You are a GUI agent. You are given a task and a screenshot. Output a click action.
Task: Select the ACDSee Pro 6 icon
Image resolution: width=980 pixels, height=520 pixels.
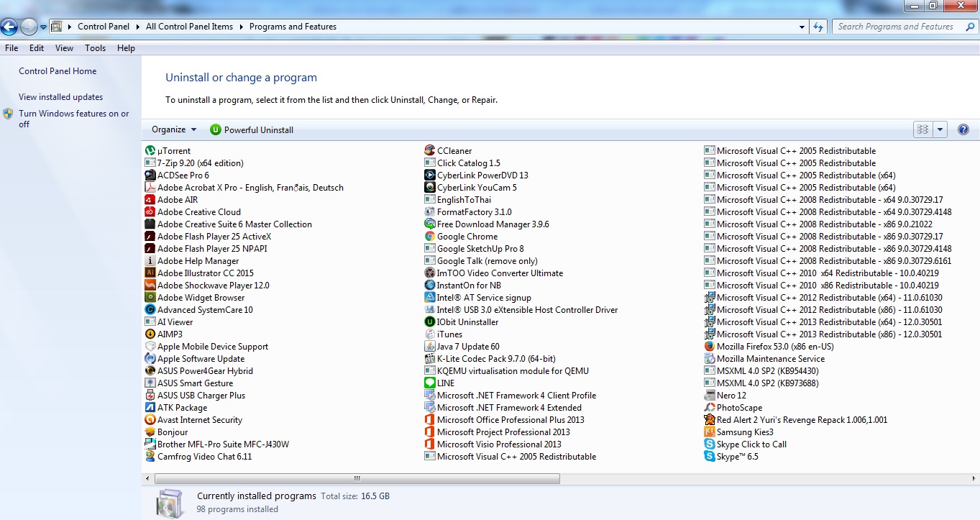click(x=150, y=175)
